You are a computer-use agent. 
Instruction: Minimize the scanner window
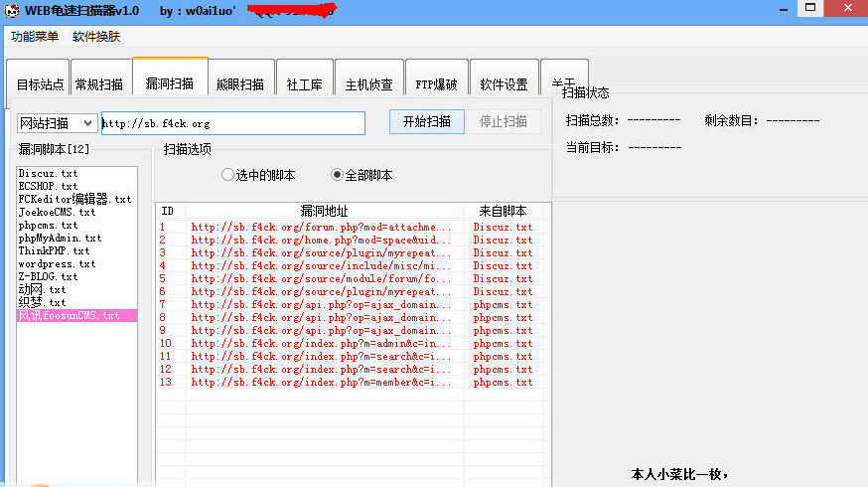pyautogui.click(x=784, y=9)
